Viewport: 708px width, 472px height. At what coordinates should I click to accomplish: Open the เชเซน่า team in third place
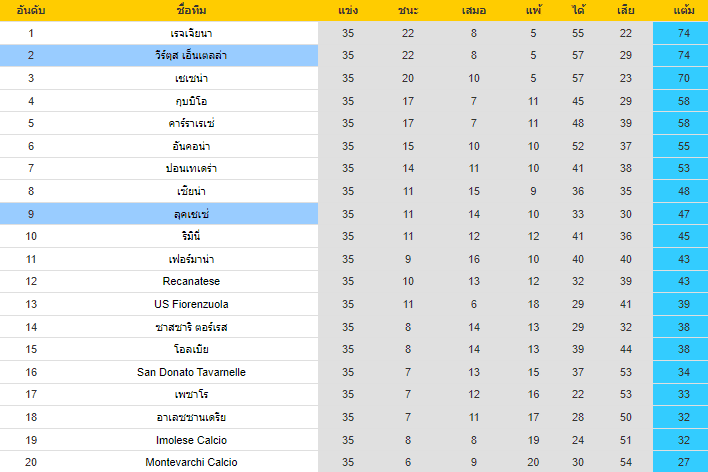191,78
